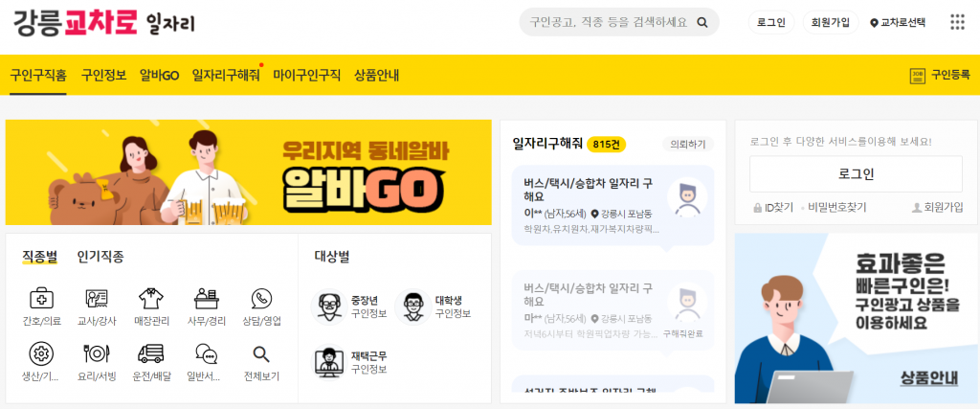Select the 사무/경리 desk icon
The image size is (980, 409).
[207, 298]
